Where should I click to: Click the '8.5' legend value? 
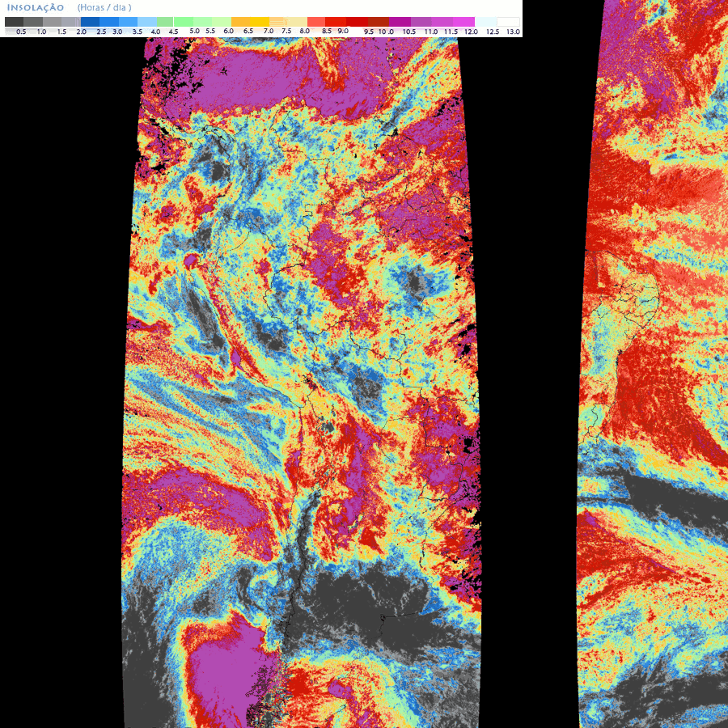coord(327,31)
